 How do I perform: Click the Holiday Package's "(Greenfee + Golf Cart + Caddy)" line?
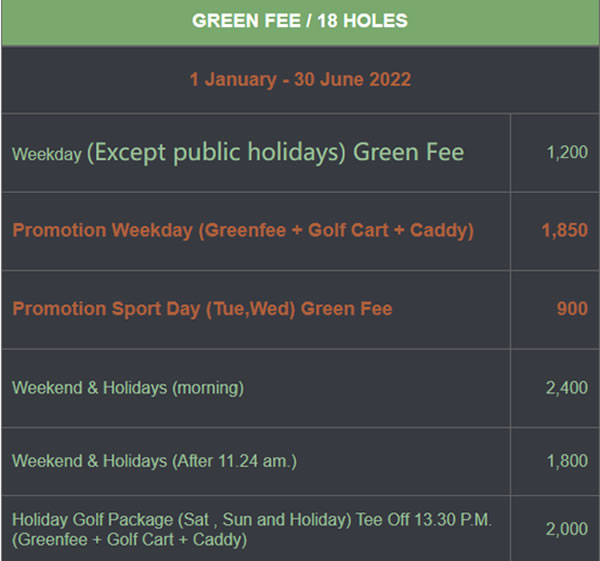129,540
